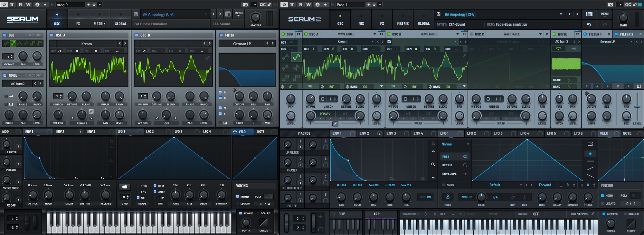The image size is (644, 235).
Task: Open the GLOBAL tab in Serum
Action: point(121,19)
